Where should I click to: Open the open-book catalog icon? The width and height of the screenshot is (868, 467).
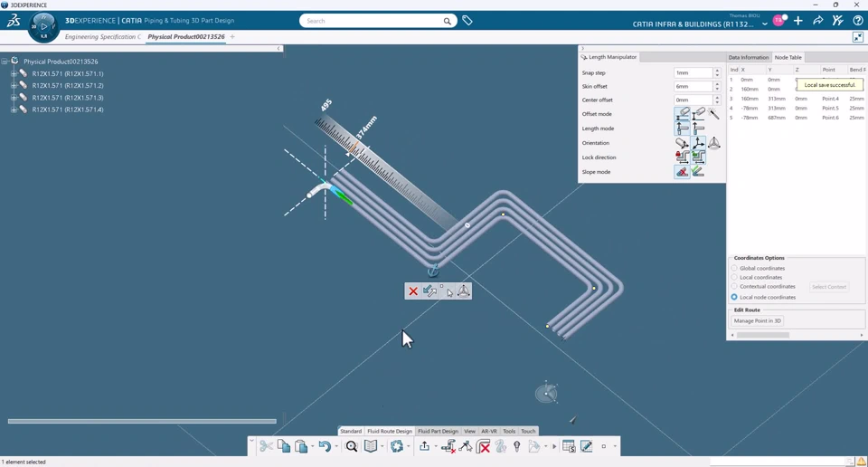coord(371,446)
